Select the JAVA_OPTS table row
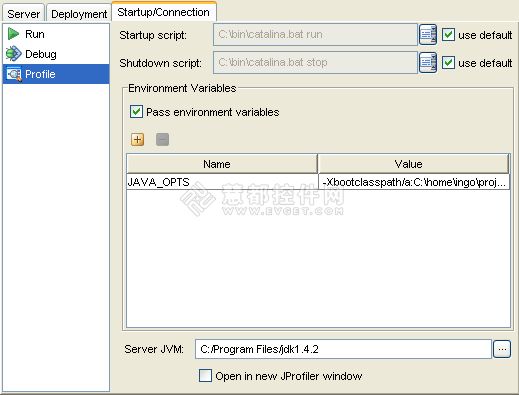519x395 pixels. pyautogui.click(x=318, y=182)
